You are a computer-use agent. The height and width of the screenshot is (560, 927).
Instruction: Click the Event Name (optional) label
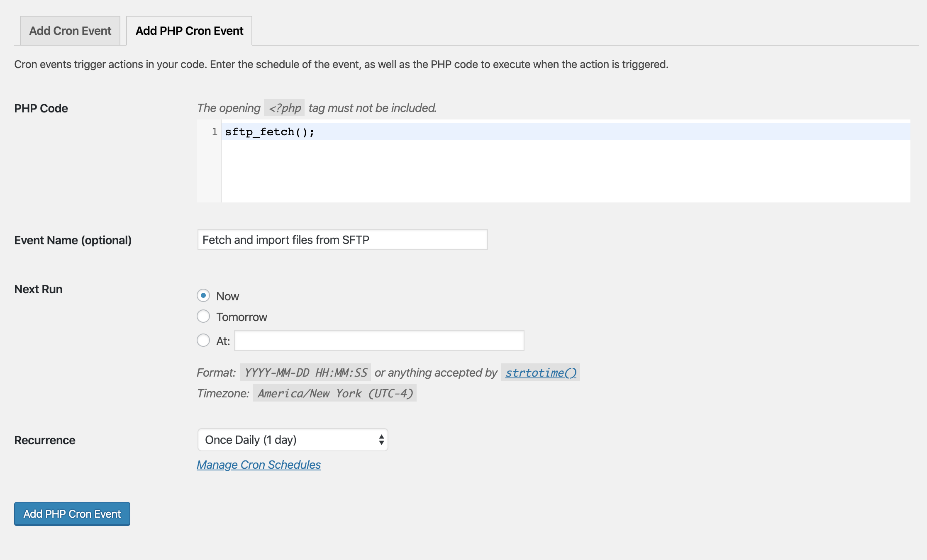[73, 240]
